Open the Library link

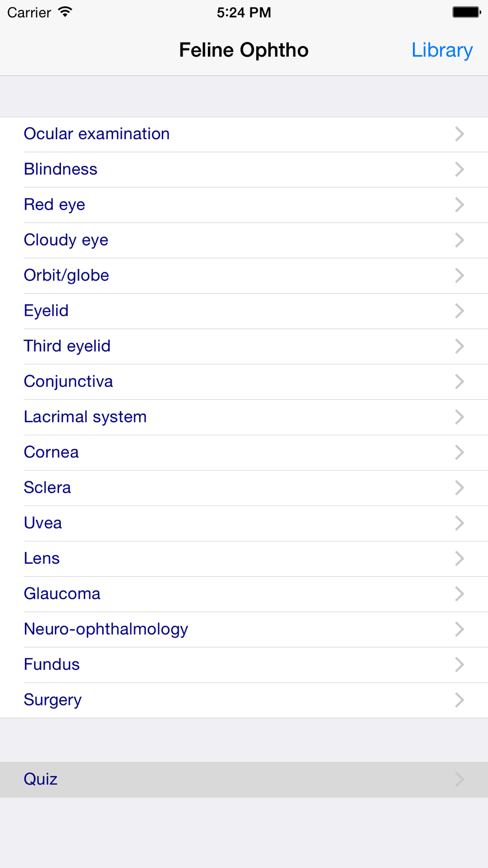tap(442, 50)
